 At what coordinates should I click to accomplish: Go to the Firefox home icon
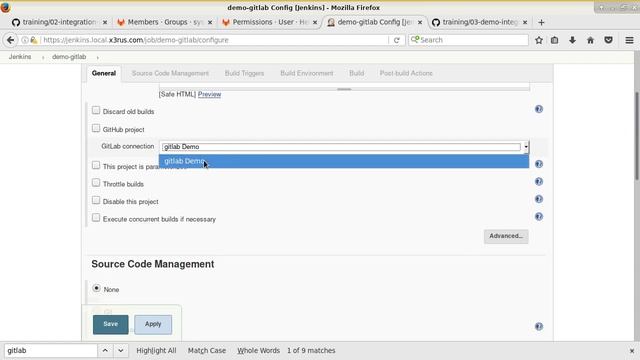[x=590, y=40]
